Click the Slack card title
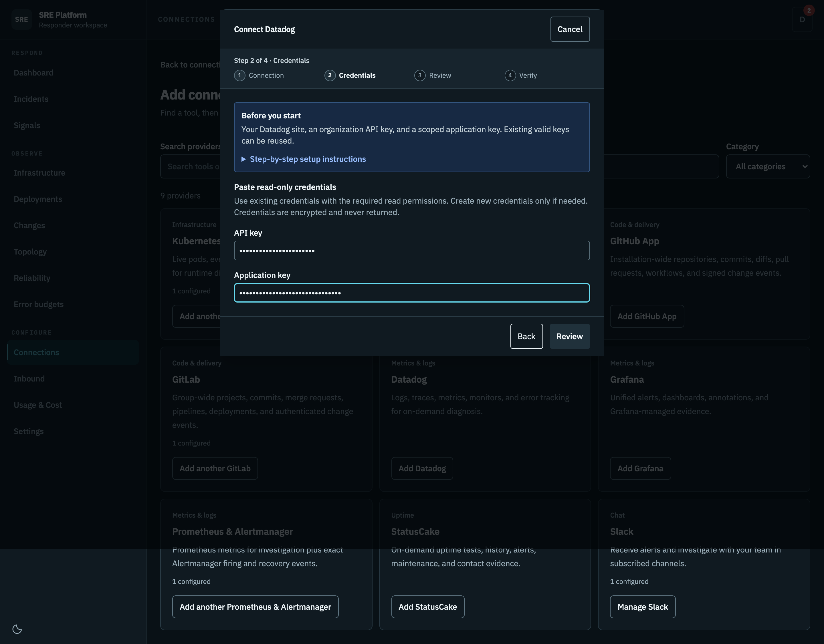This screenshot has width=824, height=644. click(621, 532)
